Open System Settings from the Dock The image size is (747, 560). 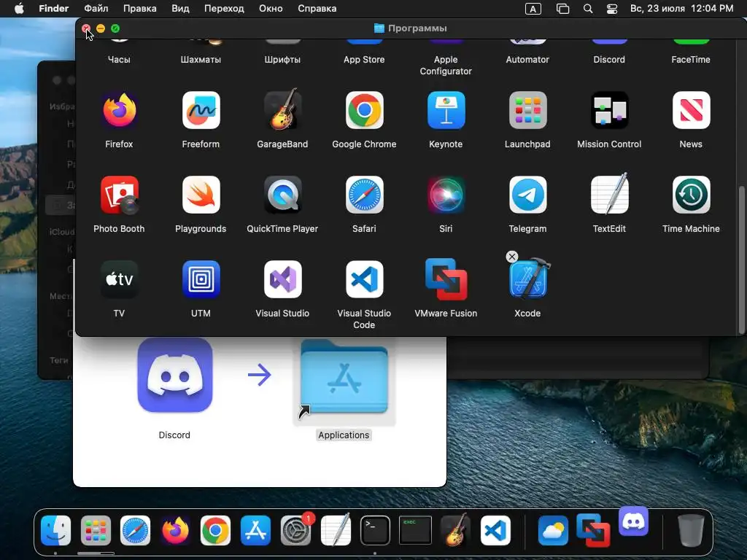coord(296,531)
